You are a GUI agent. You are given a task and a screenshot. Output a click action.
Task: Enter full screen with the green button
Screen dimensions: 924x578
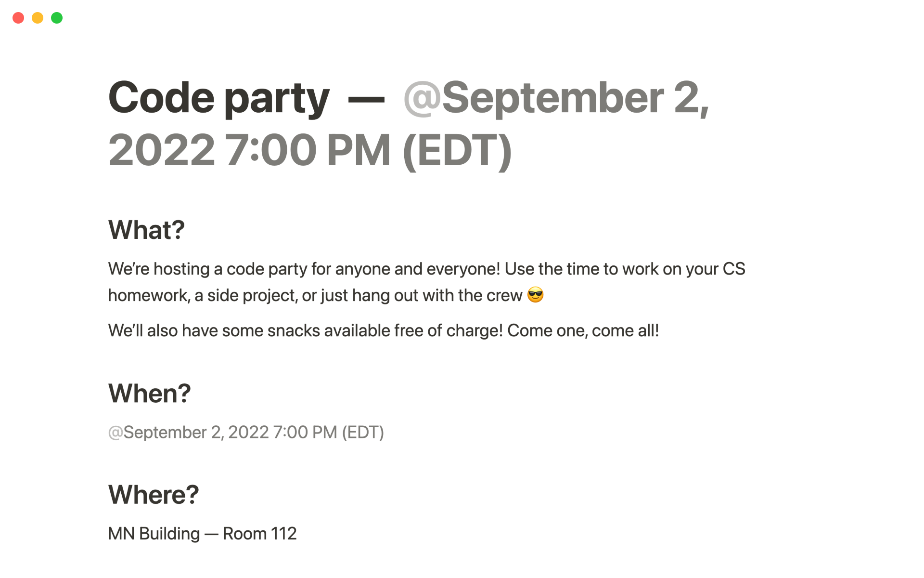click(57, 18)
